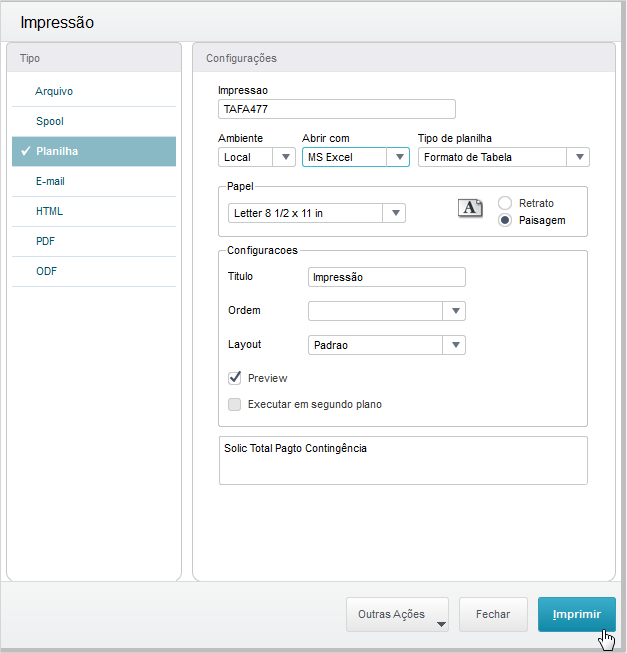Viewport: 627px width, 653px height.
Task: Select the Retrato radio button
Action: coord(506,203)
